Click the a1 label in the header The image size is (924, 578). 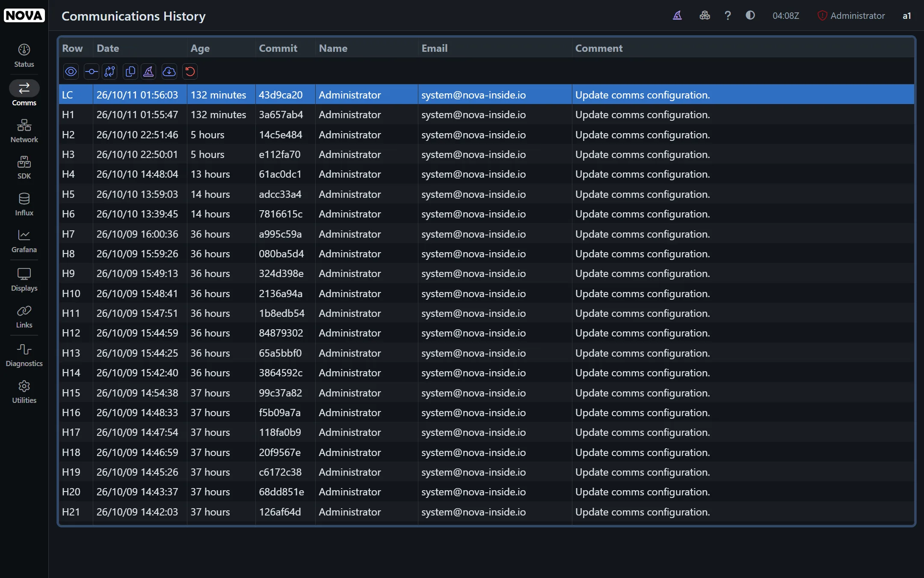(907, 16)
